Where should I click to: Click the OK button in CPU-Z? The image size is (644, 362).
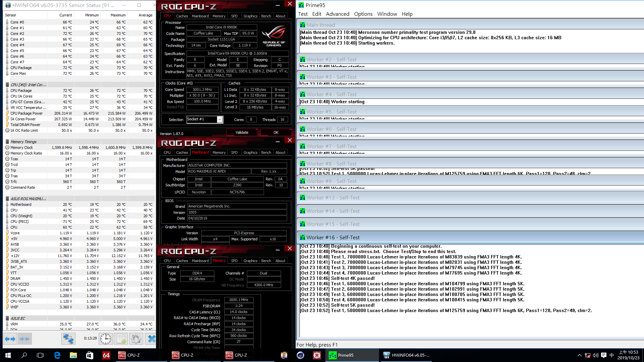point(275,132)
